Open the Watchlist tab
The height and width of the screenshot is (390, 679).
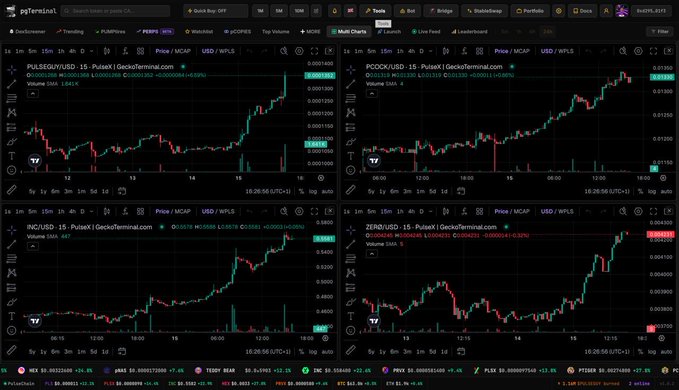click(x=199, y=32)
